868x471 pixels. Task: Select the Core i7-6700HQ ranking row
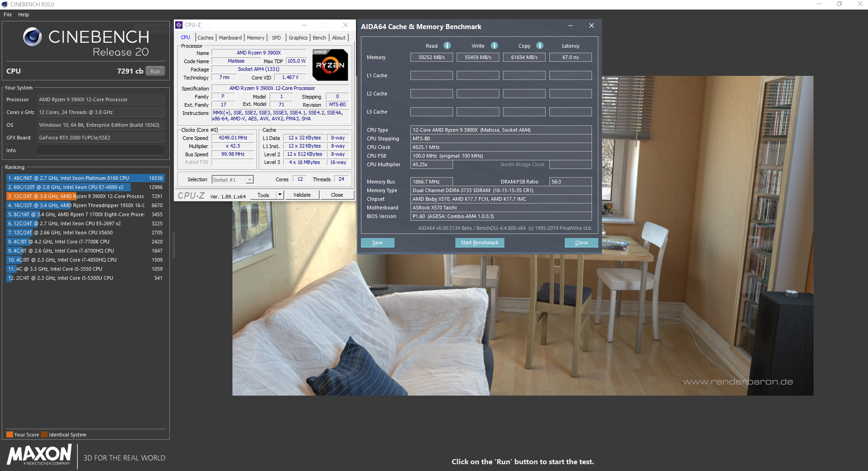coord(85,251)
